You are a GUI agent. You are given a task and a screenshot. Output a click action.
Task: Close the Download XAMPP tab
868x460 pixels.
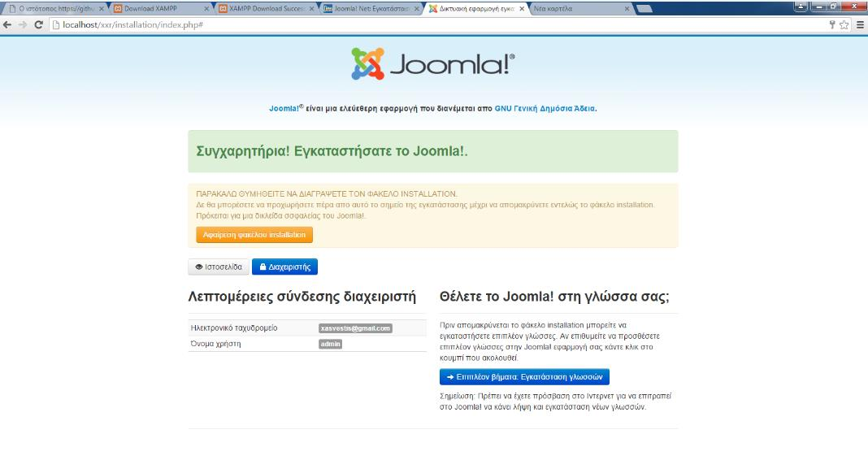206,9
